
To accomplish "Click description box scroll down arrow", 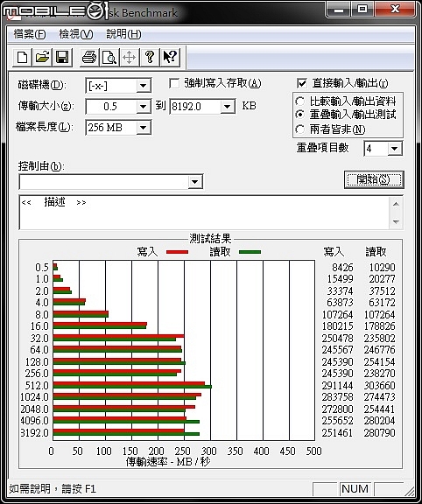I will click(x=396, y=221).
